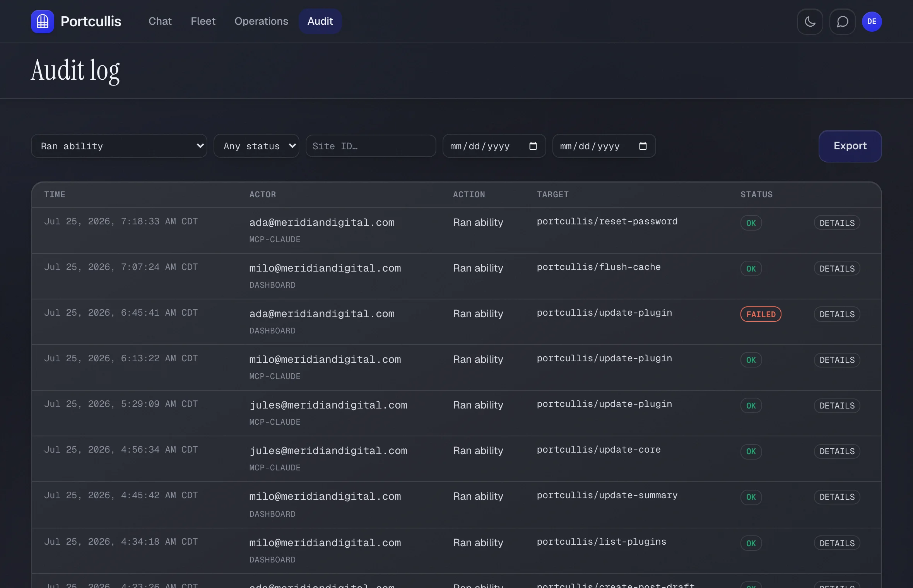Select the portcullis/update-summary target text
This screenshot has width=913, height=588.
point(607,495)
